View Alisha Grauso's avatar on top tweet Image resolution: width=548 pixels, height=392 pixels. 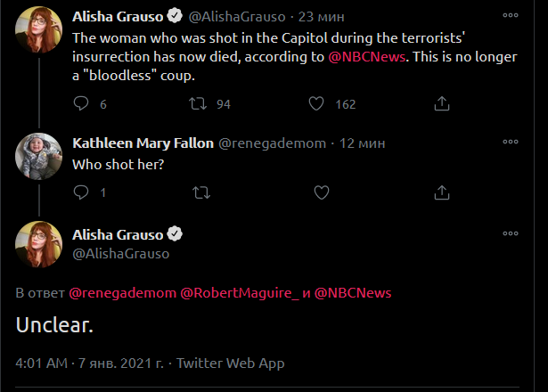[x=37, y=33]
